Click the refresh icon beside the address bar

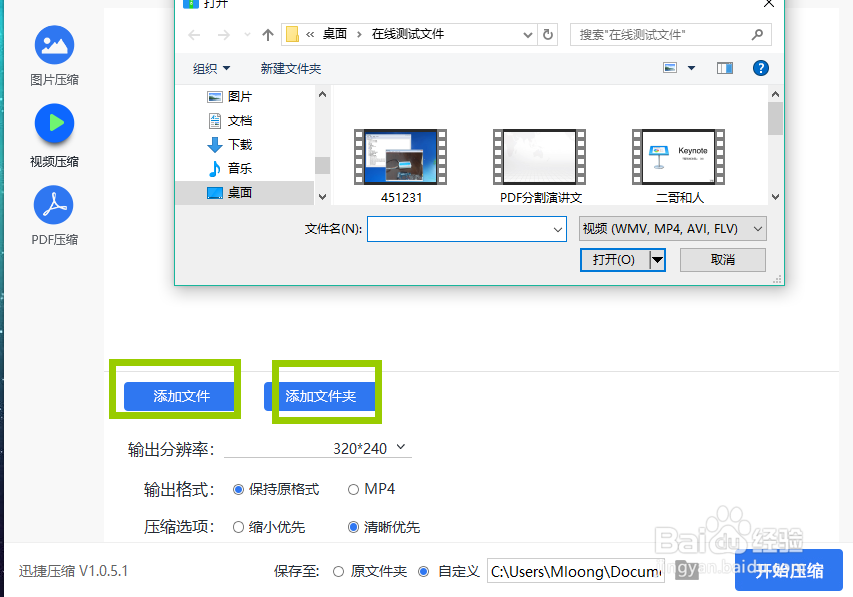(548, 33)
